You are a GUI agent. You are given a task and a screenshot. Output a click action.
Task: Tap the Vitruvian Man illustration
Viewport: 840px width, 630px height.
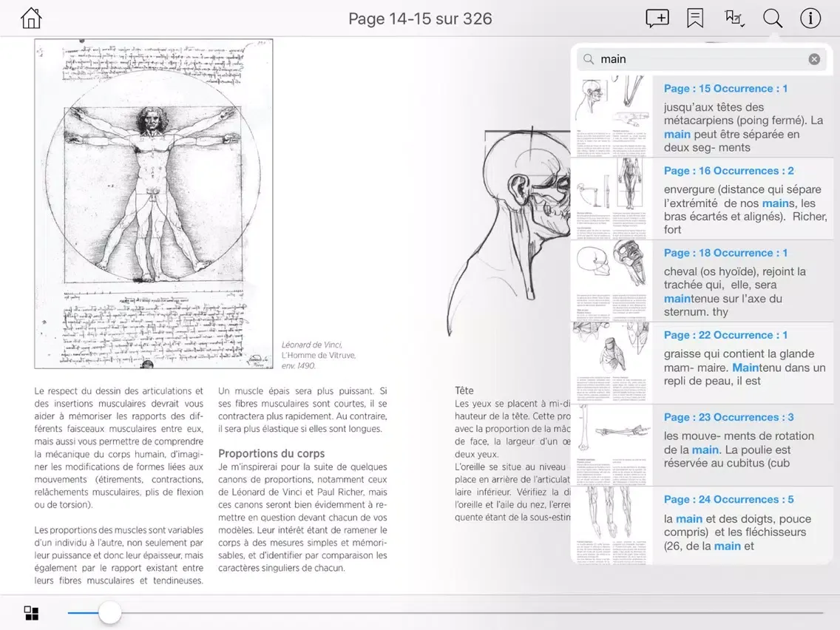(x=154, y=203)
